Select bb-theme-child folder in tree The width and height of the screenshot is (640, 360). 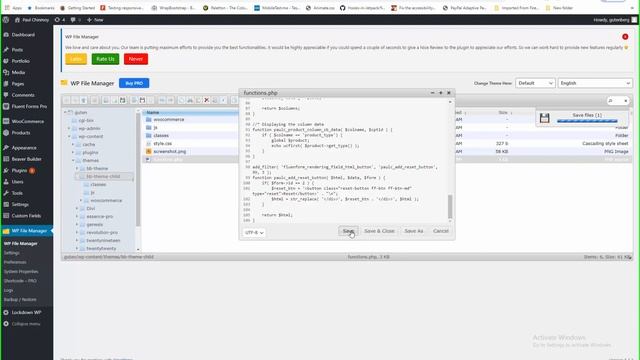[x=104, y=176]
